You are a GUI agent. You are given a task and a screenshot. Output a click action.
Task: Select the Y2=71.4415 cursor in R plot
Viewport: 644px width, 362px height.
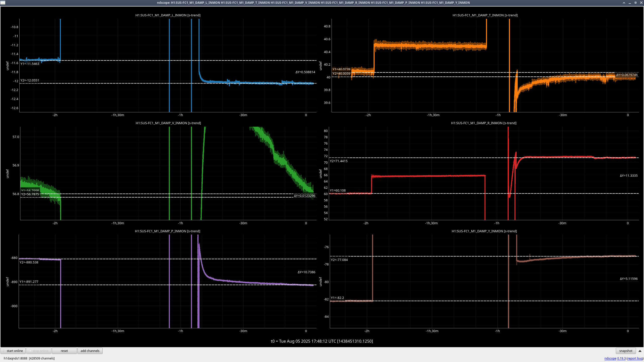pyautogui.click(x=339, y=161)
